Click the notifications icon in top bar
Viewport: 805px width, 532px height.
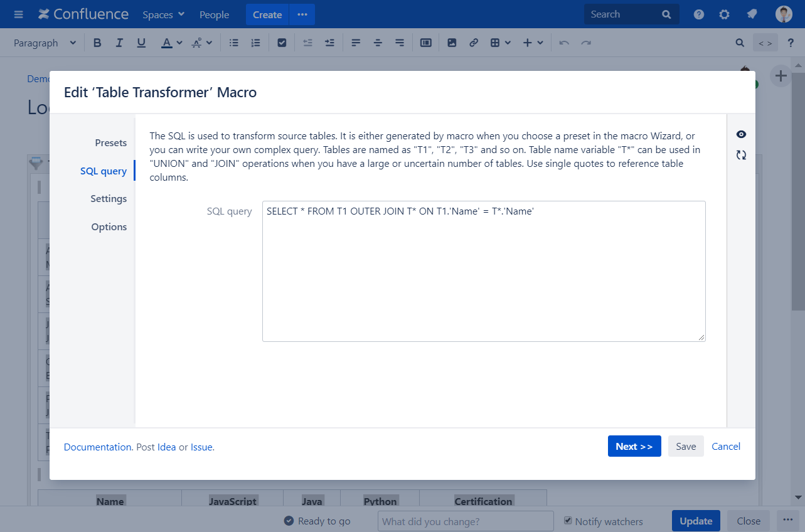point(751,14)
